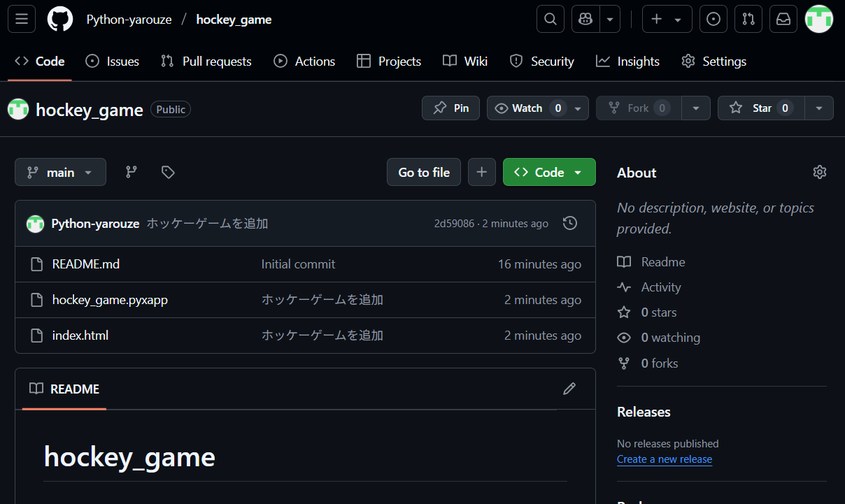The image size is (845, 504).
Task: Edit README with the pencil icon
Action: [x=569, y=389]
